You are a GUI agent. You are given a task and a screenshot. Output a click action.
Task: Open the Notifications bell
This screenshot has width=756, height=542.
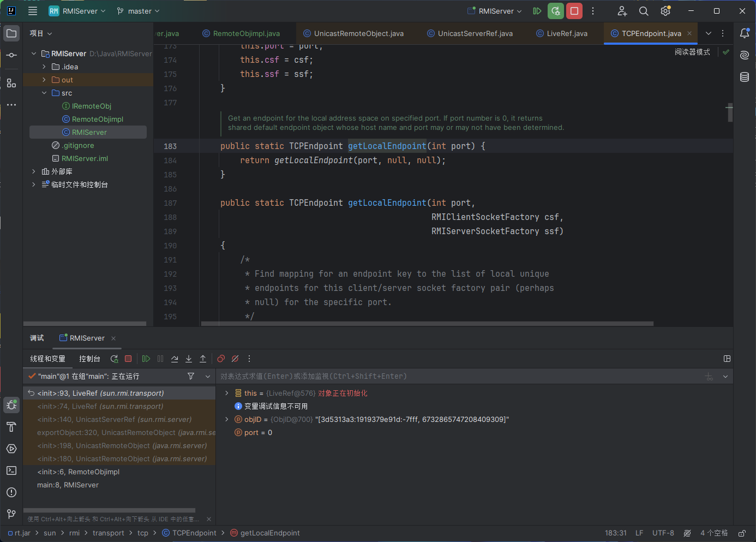745,33
